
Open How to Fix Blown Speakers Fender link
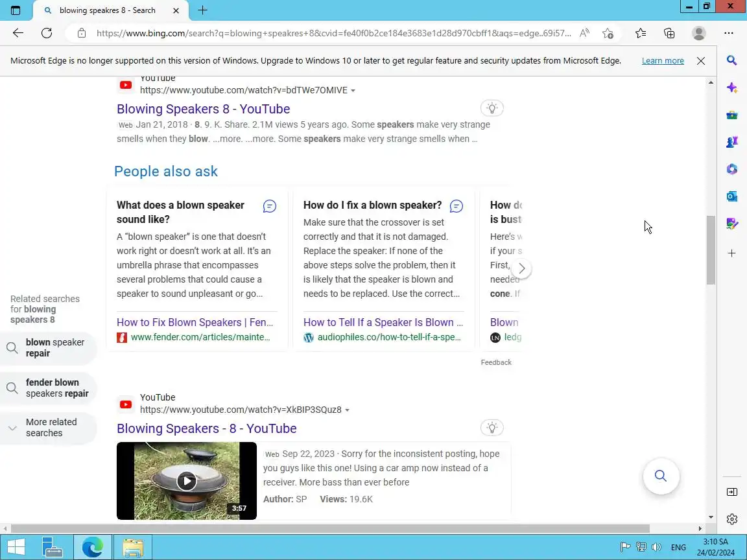[x=195, y=322]
